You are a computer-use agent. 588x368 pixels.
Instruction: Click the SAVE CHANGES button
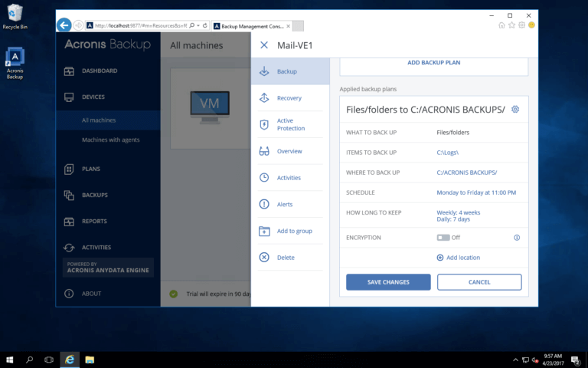click(388, 282)
